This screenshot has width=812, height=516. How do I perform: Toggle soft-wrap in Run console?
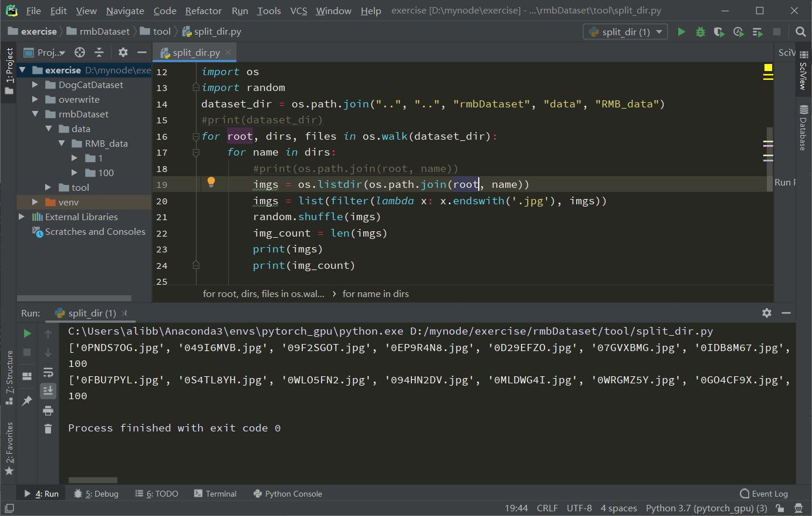point(48,372)
